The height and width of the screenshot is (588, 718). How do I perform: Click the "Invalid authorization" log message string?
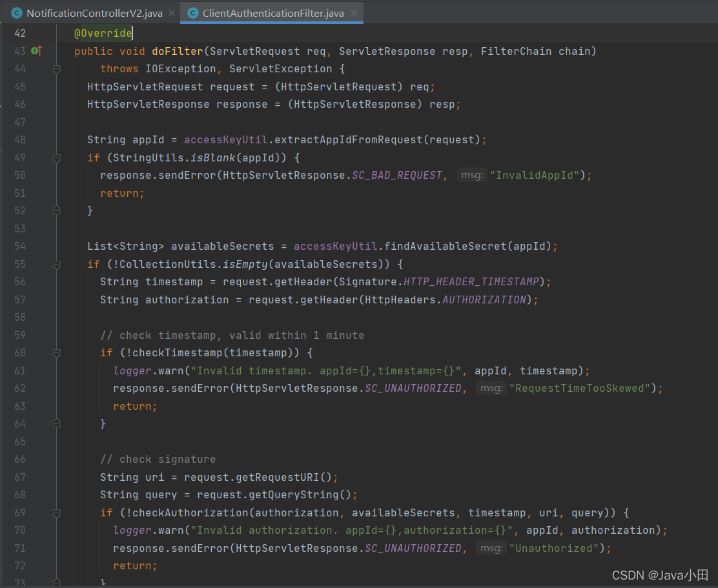(352, 531)
